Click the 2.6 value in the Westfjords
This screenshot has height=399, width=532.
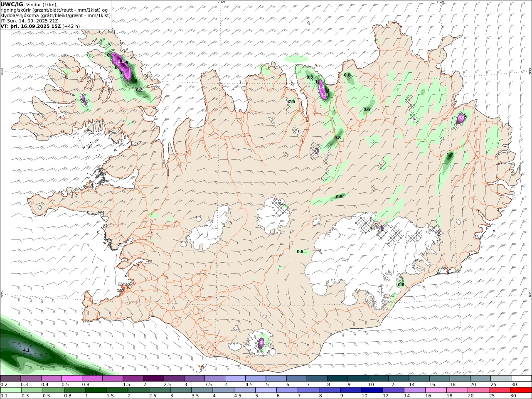[x=121, y=62]
